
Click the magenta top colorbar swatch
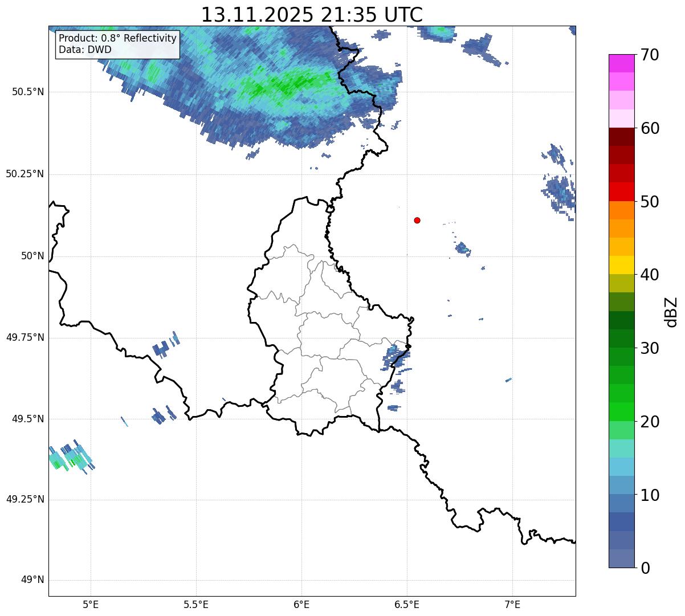[622, 63]
